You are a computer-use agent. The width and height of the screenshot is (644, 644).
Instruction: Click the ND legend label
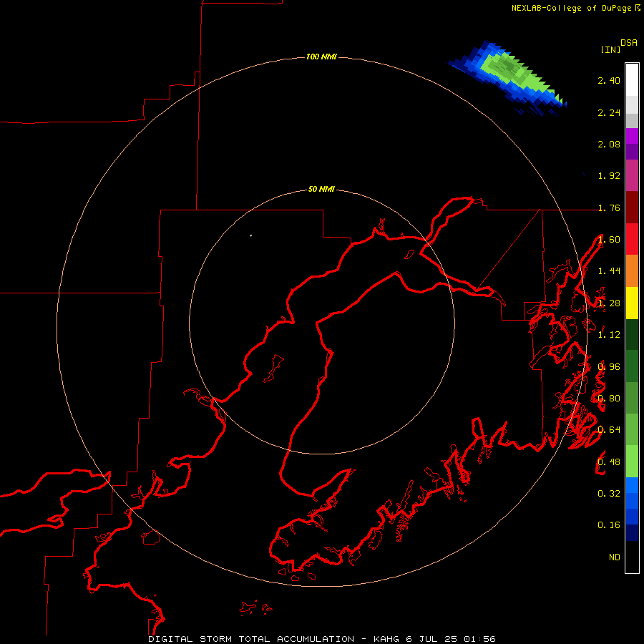[x=615, y=557]
